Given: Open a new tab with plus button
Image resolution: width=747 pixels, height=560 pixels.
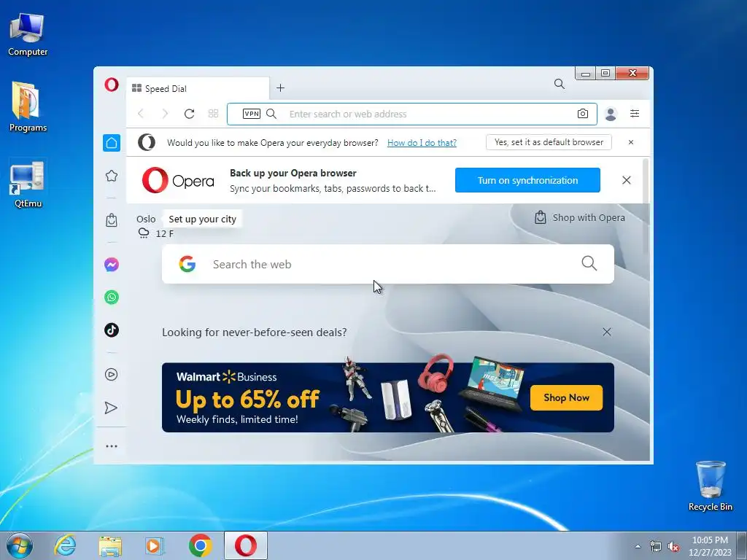Looking at the screenshot, I should pos(281,88).
